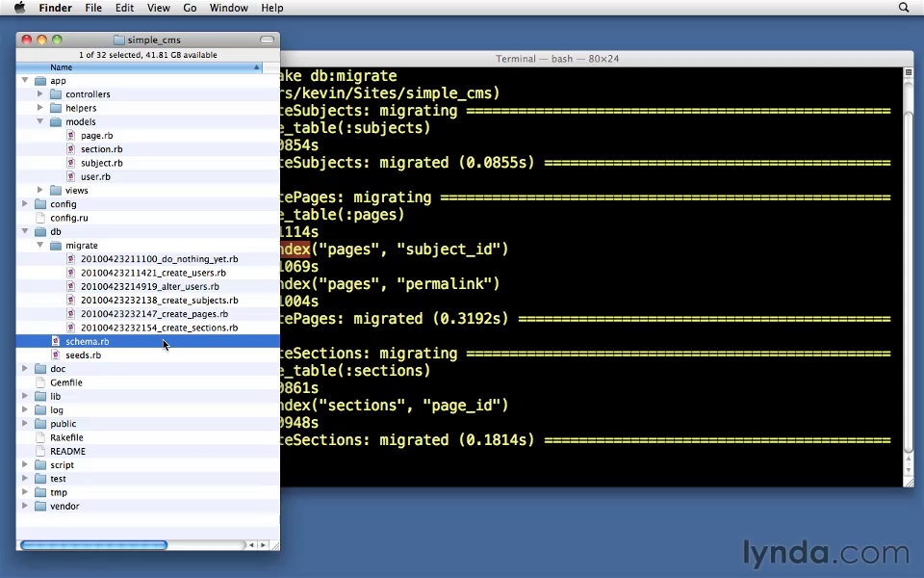The height and width of the screenshot is (578, 924).
Task: Collapse the models folder
Action: point(40,121)
